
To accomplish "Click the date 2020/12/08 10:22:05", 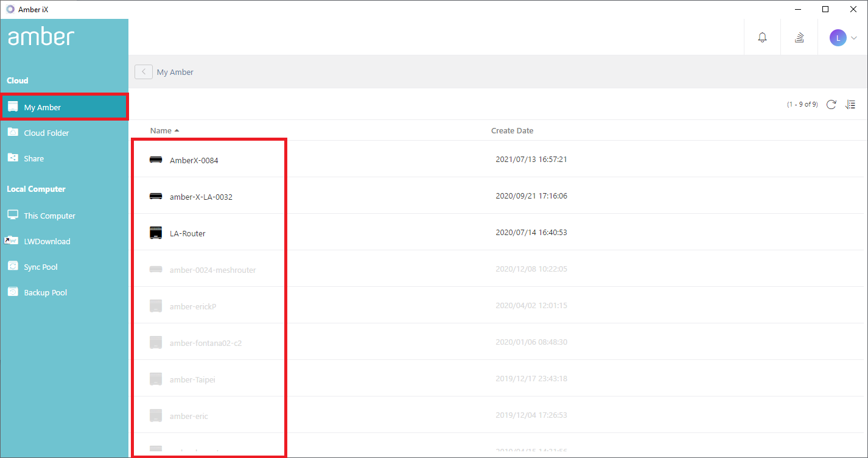I will coord(531,269).
